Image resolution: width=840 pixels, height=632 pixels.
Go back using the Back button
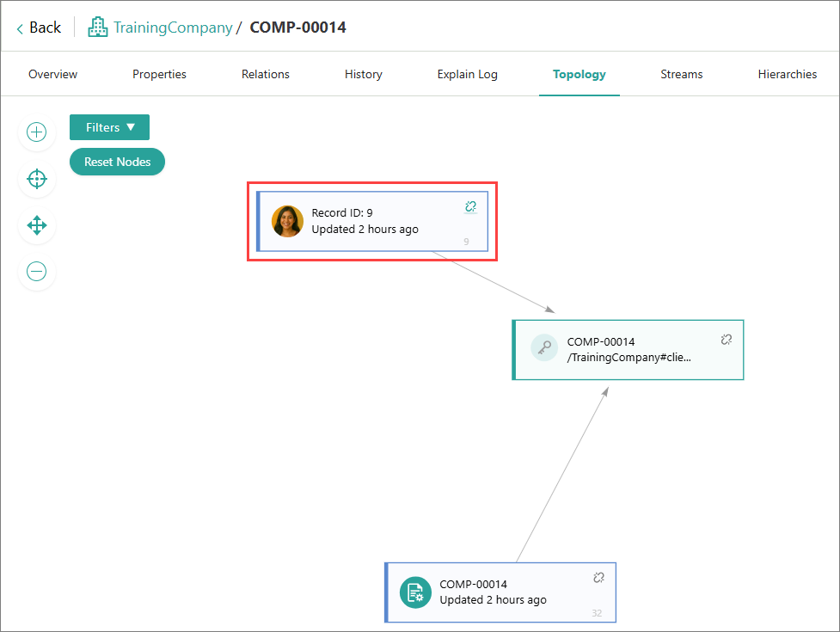(39, 28)
